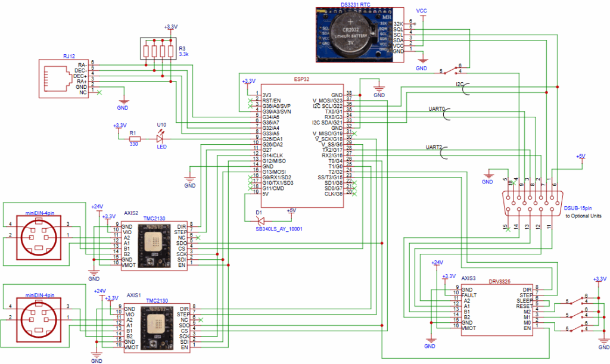Screen dimensions: 610x364
Task: Click the VCC power label near RTC
Action: (422, 11)
